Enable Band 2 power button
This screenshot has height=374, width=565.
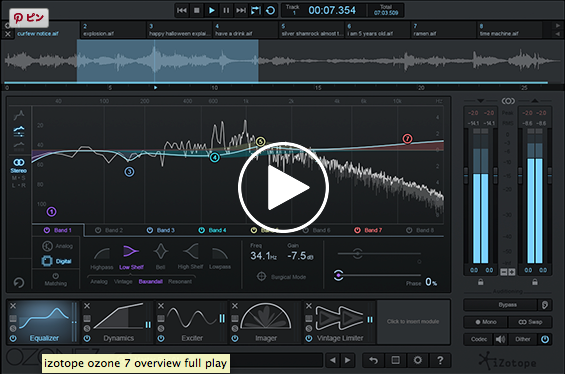point(98,230)
